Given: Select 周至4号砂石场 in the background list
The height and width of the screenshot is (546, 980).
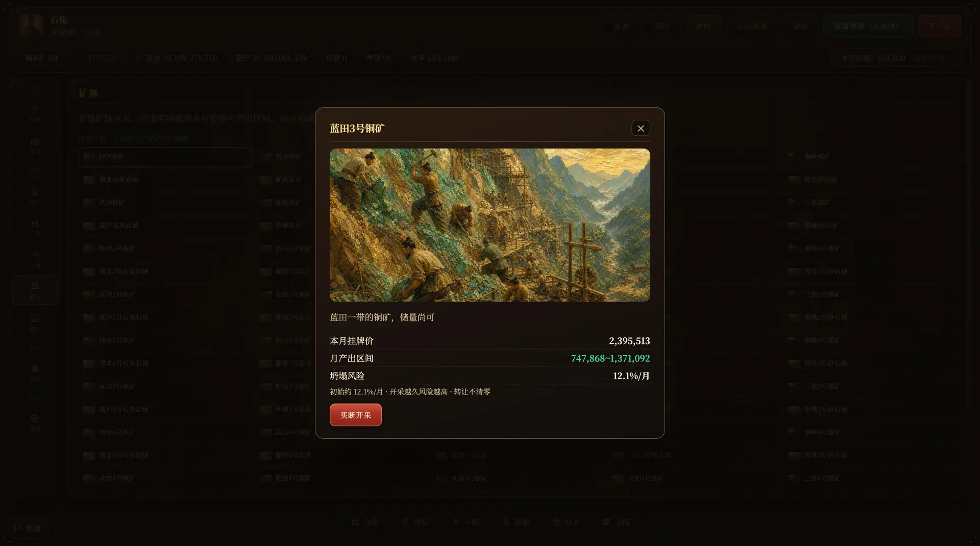Looking at the screenshot, I should (x=870, y=455).
